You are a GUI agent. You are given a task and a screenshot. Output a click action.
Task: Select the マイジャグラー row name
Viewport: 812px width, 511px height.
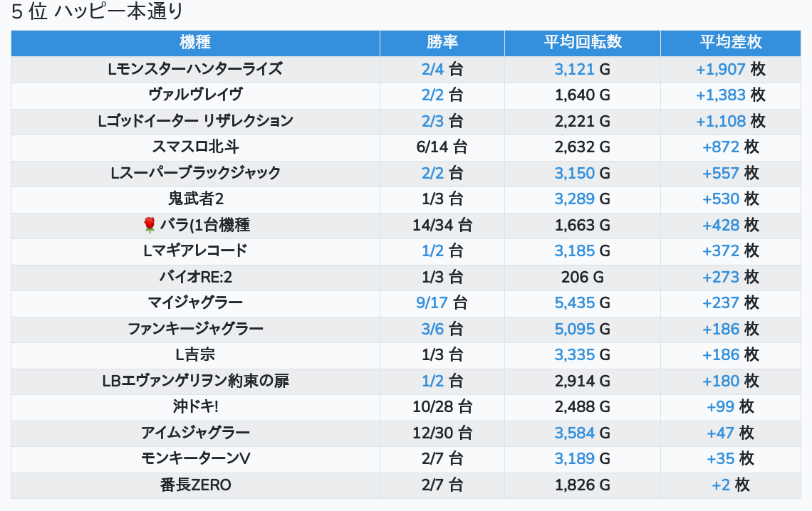[x=195, y=302]
